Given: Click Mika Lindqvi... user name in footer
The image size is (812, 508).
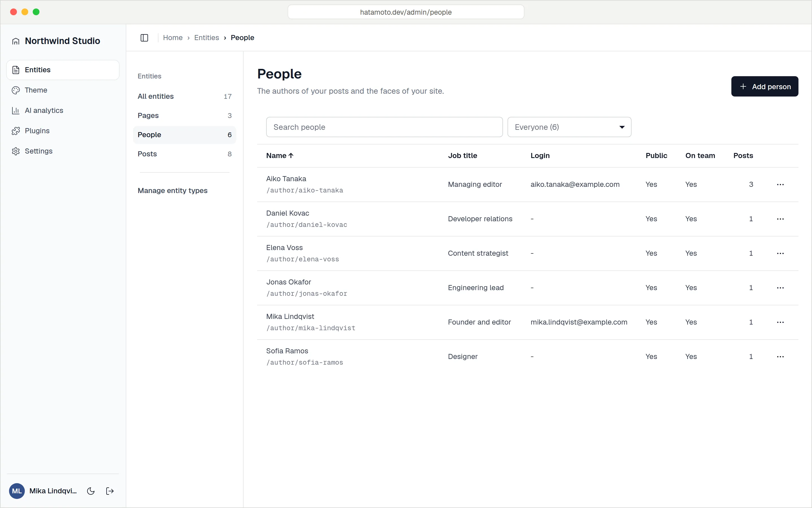Looking at the screenshot, I should click(x=53, y=491).
